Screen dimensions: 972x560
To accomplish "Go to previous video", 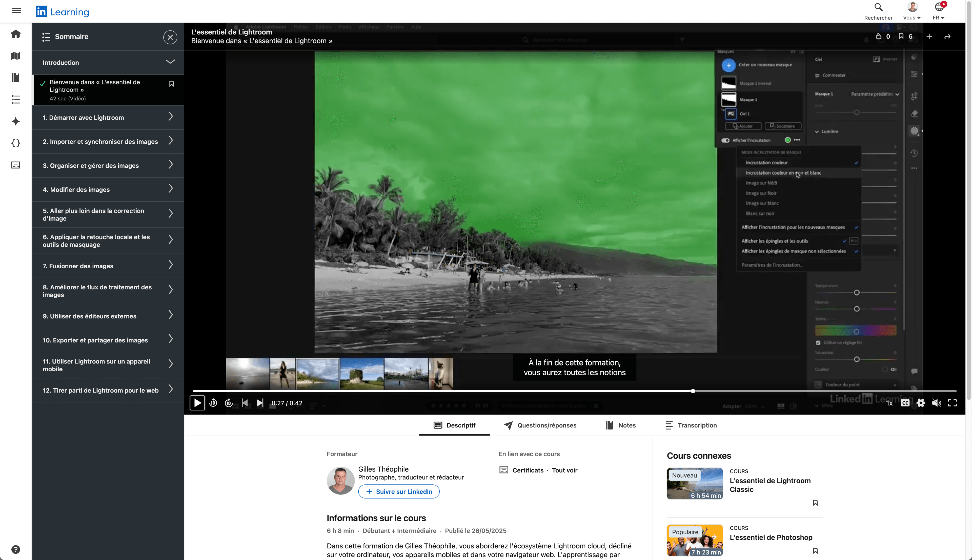I will [245, 403].
